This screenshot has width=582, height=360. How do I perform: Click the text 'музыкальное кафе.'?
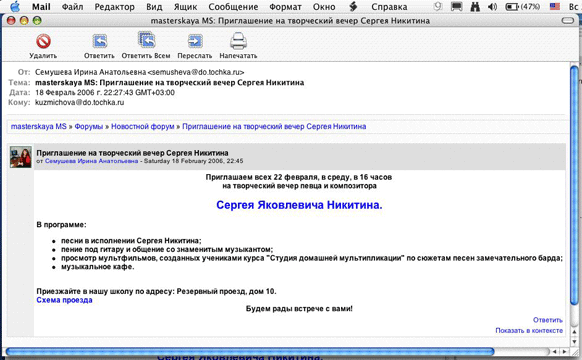point(98,267)
